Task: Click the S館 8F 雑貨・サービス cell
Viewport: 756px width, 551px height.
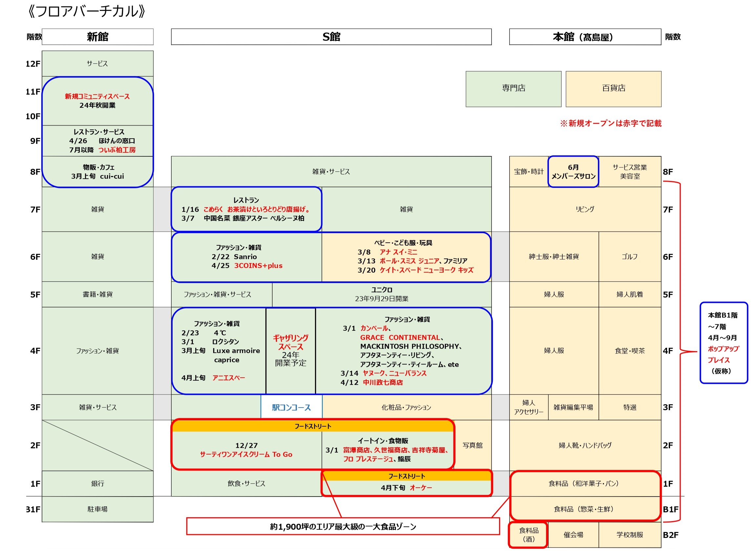Action: 332,172
